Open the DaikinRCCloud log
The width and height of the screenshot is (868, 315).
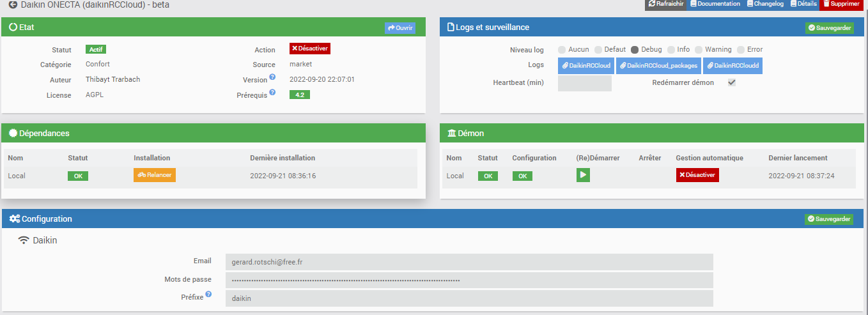click(586, 65)
